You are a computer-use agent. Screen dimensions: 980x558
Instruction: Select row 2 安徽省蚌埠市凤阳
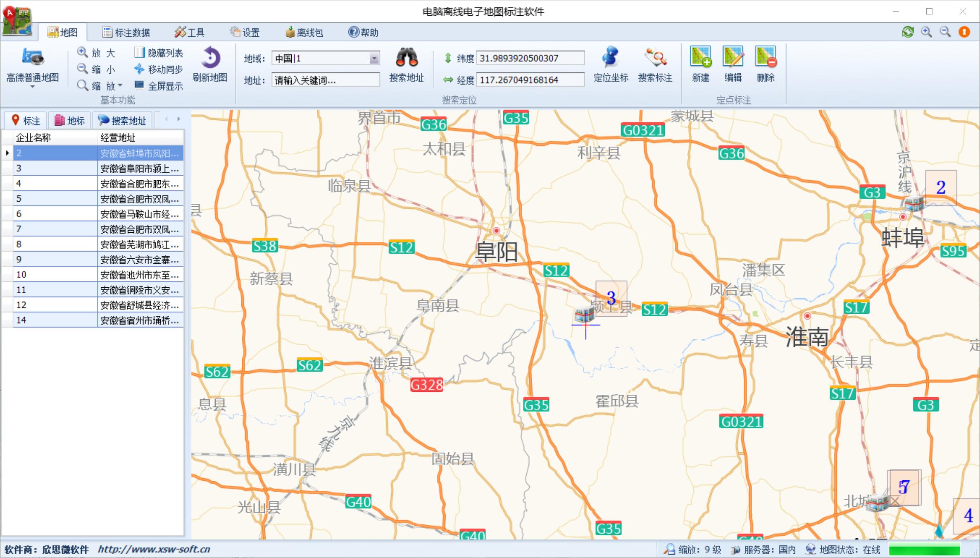coord(98,153)
